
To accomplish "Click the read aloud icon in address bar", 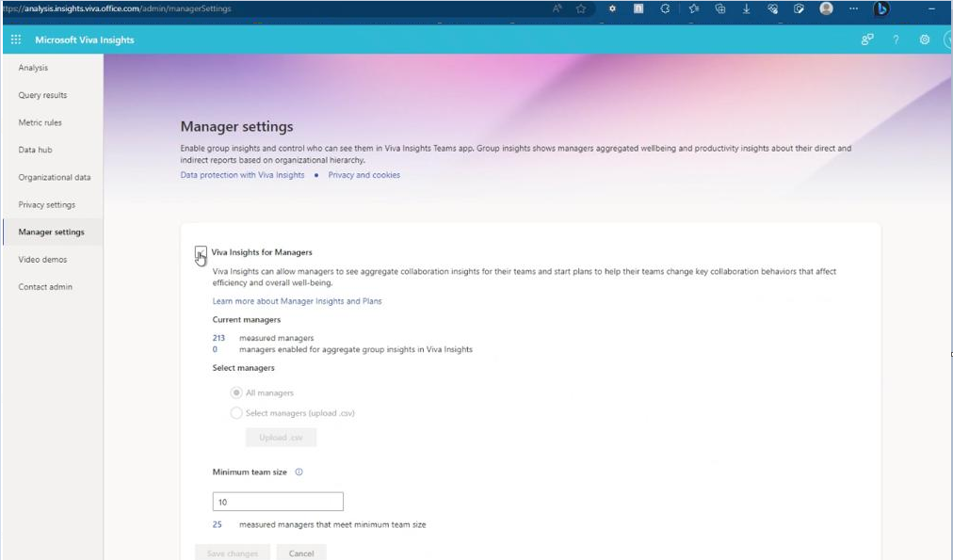I will pos(557,8).
